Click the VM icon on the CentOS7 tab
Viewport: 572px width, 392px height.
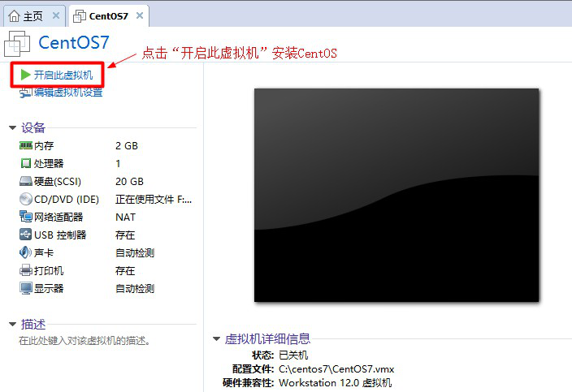(80, 16)
